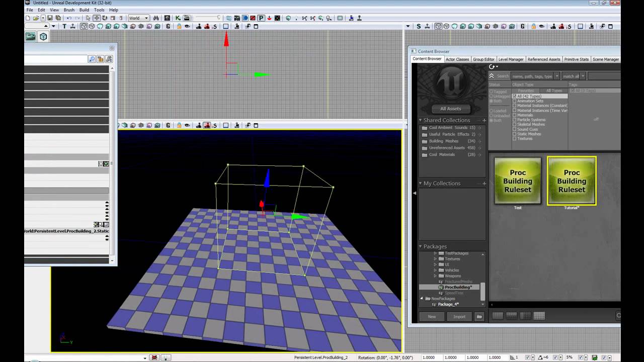Open the Brush menu

coord(69,10)
